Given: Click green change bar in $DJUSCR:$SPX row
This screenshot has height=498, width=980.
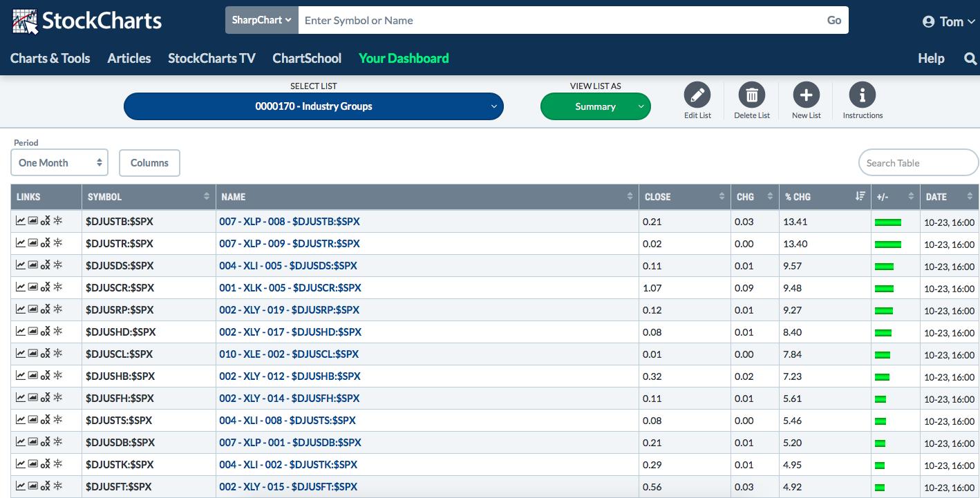Looking at the screenshot, I should pos(884,289).
